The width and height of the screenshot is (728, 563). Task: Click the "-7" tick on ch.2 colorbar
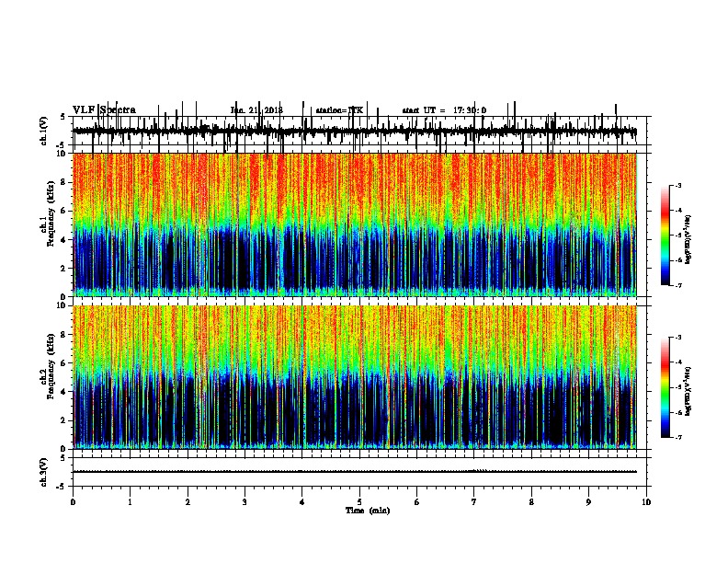click(x=677, y=437)
